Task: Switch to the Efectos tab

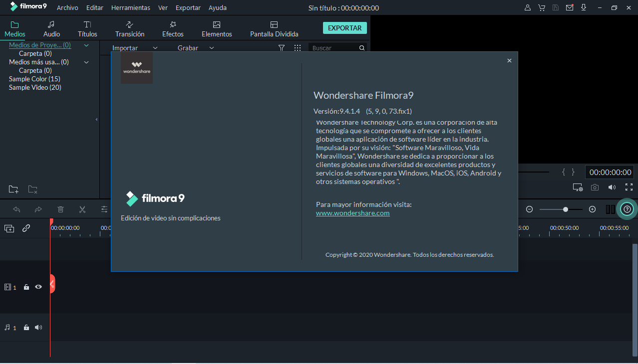Action: pyautogui.click(x=173, y=29)
